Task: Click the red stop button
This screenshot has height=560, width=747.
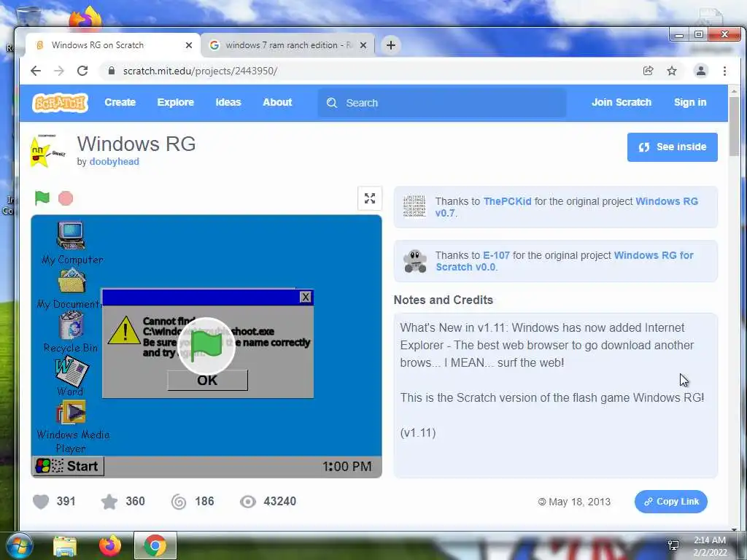Action: pyautogui.click(x=66, y=198)
